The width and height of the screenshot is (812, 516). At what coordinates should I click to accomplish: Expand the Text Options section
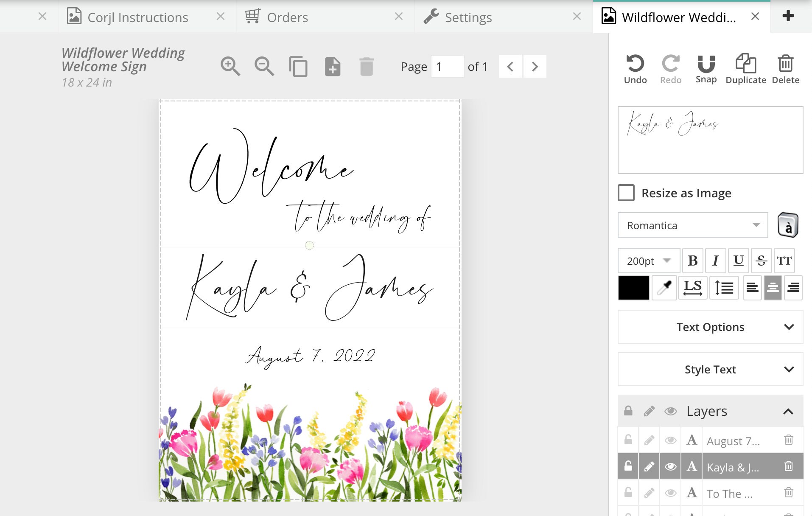pyautogui.click(x=710, y=327)
